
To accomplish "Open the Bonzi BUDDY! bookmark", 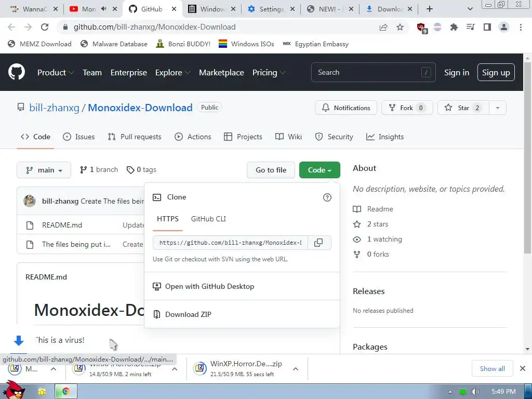I will (183, 44).
